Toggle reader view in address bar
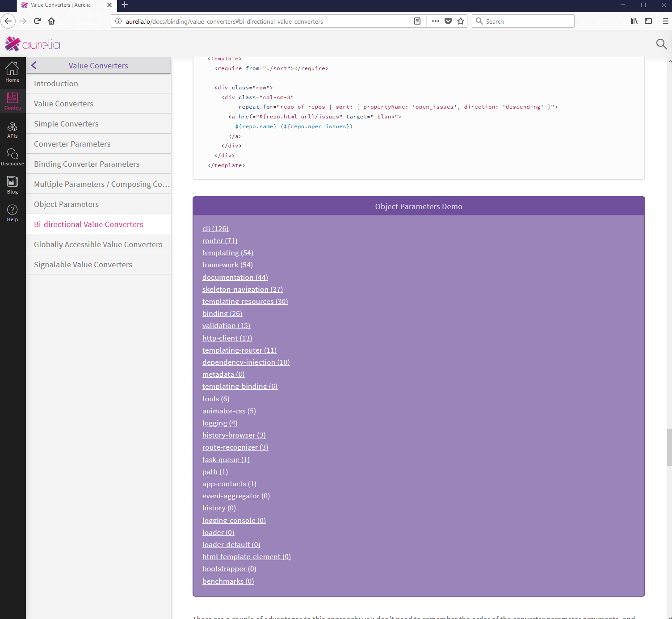 (417, 21)
